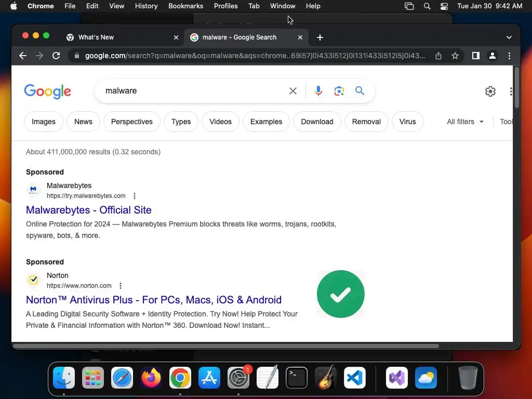This screenshot has width=532, height=399.
Task: Open the History menu
Action: (146, 6)
